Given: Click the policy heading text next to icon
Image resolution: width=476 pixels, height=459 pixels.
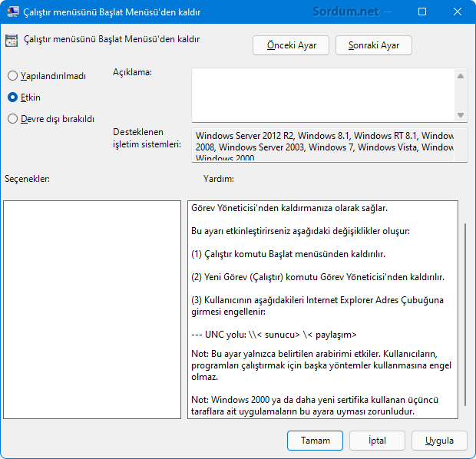Looking at the screenshot, I should (x=112, y=39).
